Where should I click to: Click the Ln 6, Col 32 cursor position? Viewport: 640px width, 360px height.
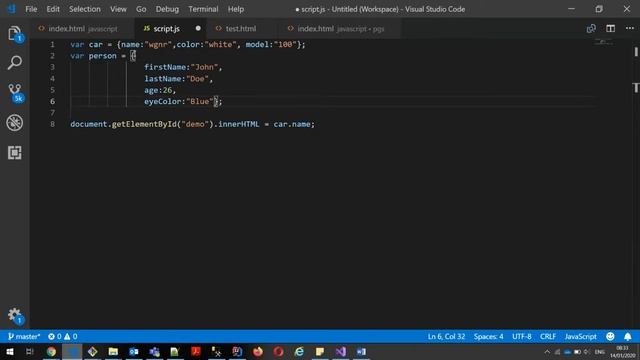click(446, 336)
